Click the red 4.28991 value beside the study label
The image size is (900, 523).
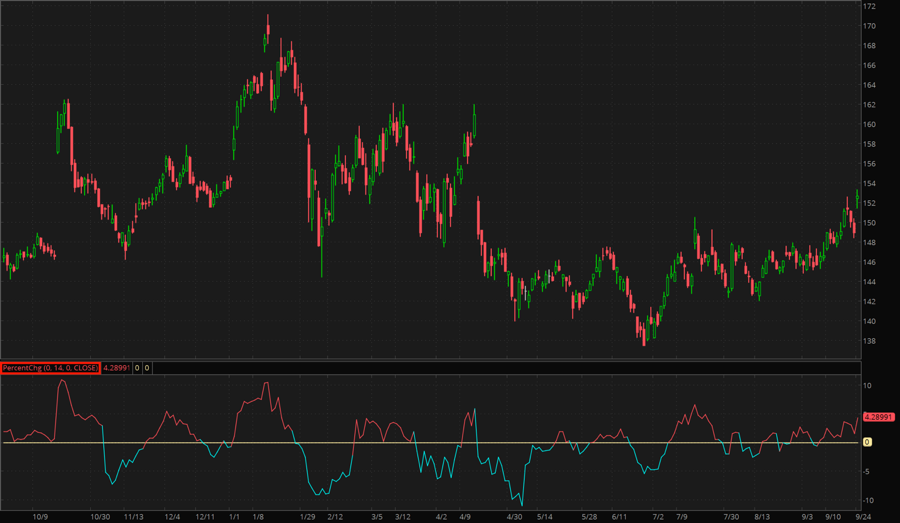(118, 368)
